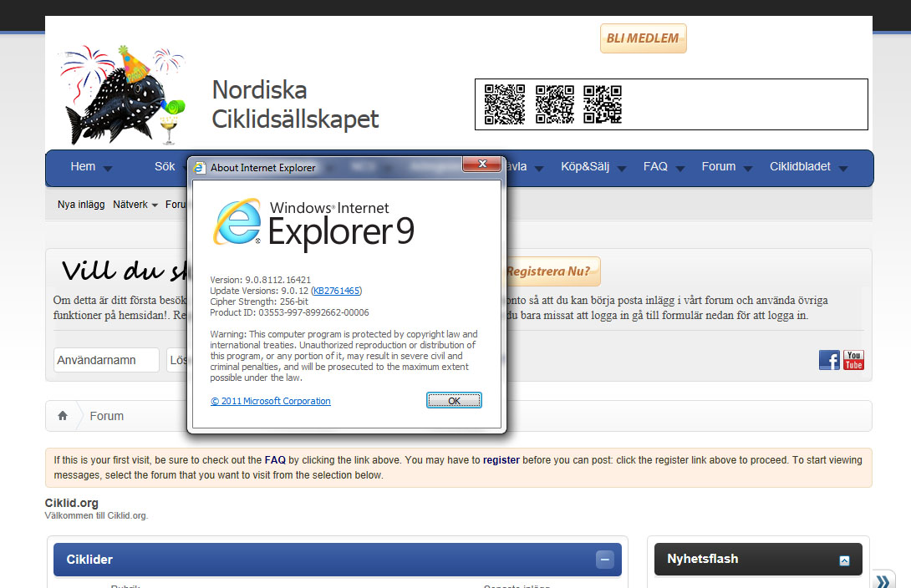Viewport: 911px width, 588px height.
Task: Click the register link in notice
Action: [501, 459]
